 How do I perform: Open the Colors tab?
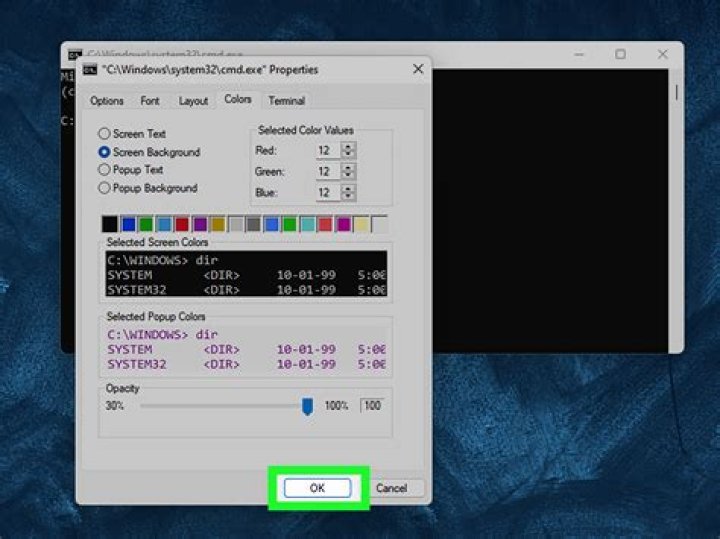[x=238, y=99]
